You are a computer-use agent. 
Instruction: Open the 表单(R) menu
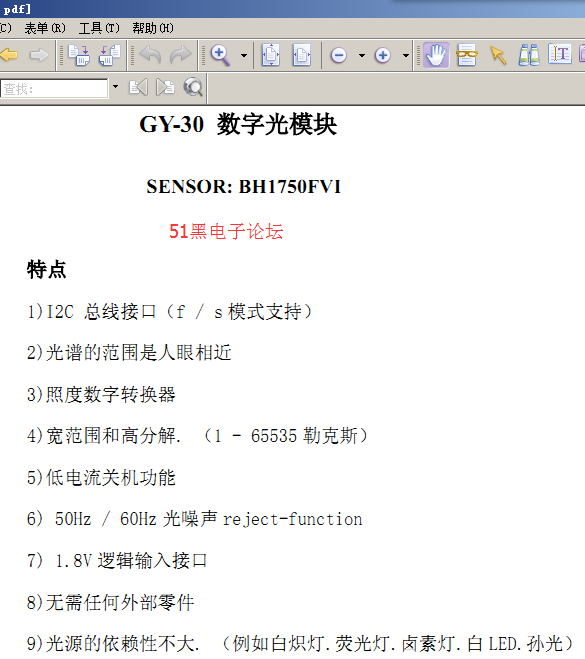tap(45, 28)
